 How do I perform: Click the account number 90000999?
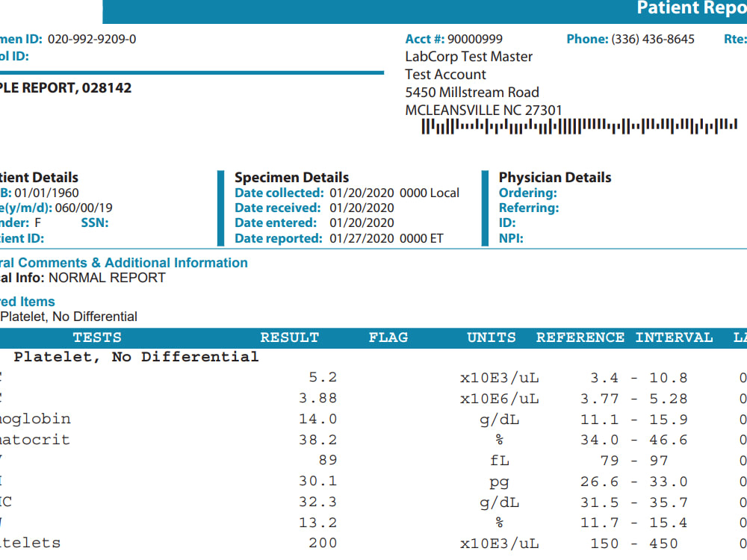[x=475, y=39]
